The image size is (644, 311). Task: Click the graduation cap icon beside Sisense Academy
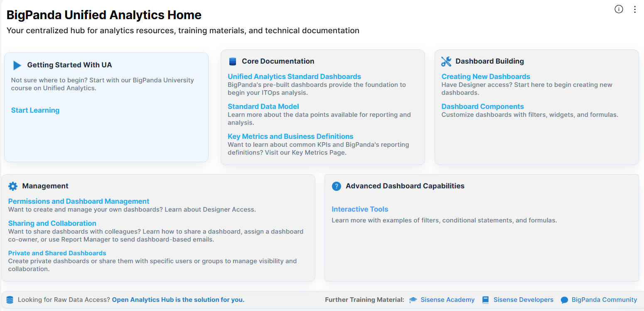tap(413, 299)
